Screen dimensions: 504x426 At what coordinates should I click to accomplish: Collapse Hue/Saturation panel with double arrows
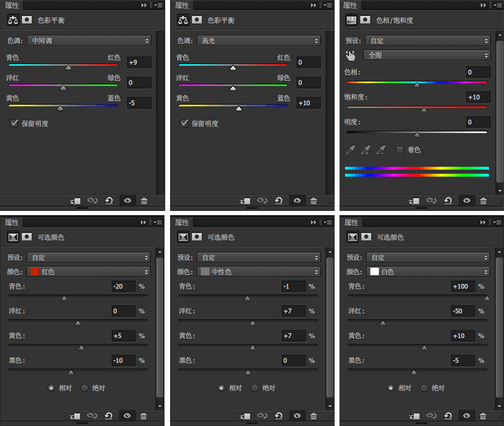click(x=484, y=5)
